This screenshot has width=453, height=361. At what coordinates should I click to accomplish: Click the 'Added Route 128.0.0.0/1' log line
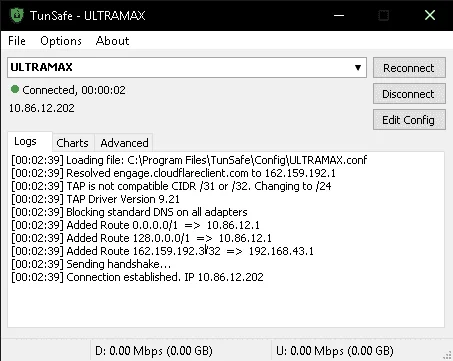[x=141, y=238]
